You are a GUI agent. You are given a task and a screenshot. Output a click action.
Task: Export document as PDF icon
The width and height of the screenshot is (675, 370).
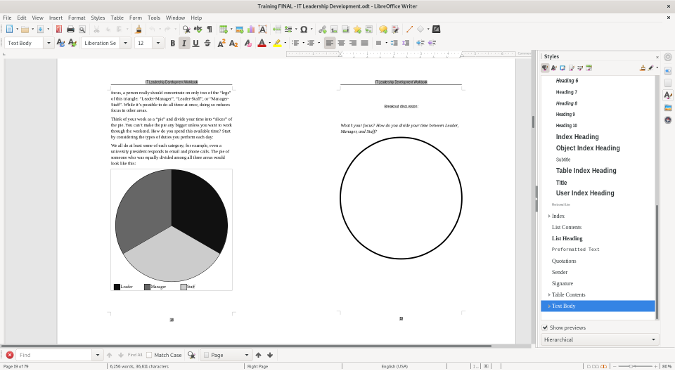(59, 29)
